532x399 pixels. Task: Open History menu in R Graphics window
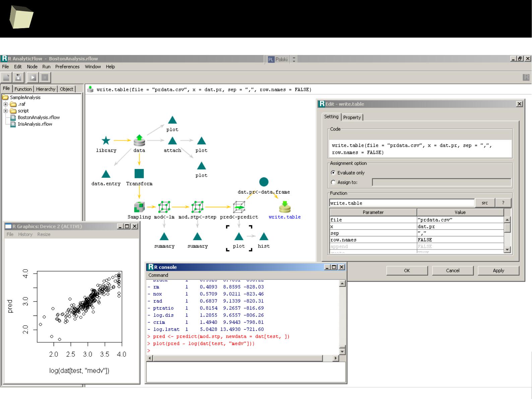tap(25, 234)
